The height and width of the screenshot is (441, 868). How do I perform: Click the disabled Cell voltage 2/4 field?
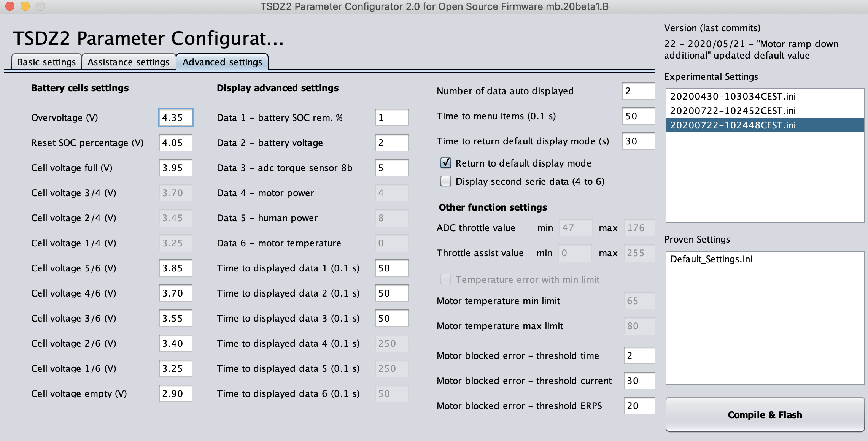point(176,218)
